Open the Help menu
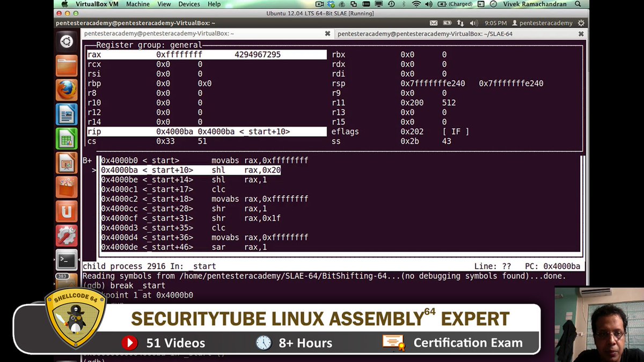Screen dimensions: 644x362 tap(214, 4)
